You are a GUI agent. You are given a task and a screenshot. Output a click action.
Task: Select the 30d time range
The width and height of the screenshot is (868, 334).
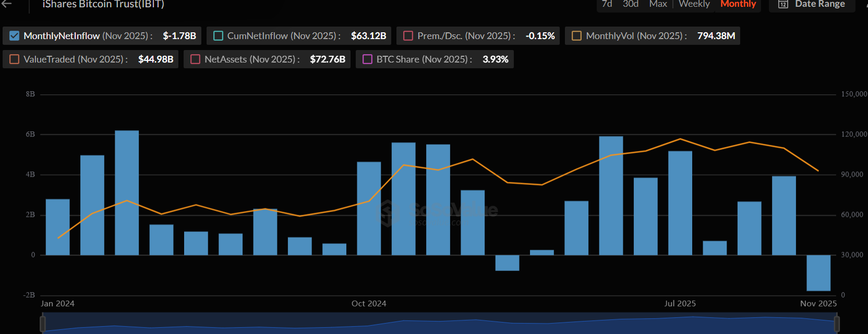(630, 4)
